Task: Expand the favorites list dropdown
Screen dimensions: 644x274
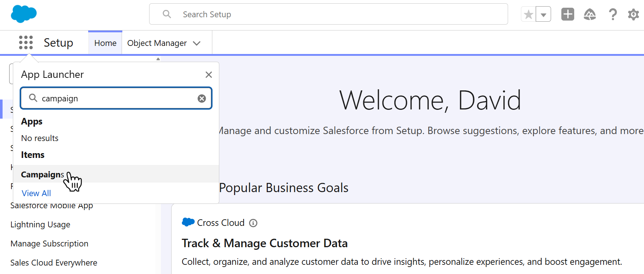Action: pyautogui.click(x=543, y=14)
